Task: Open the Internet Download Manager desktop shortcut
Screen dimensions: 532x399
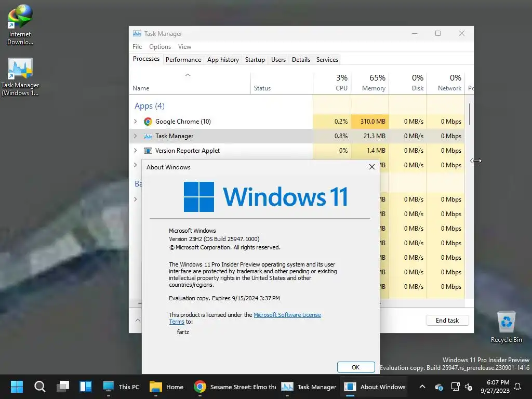Action: pos(20,24)
